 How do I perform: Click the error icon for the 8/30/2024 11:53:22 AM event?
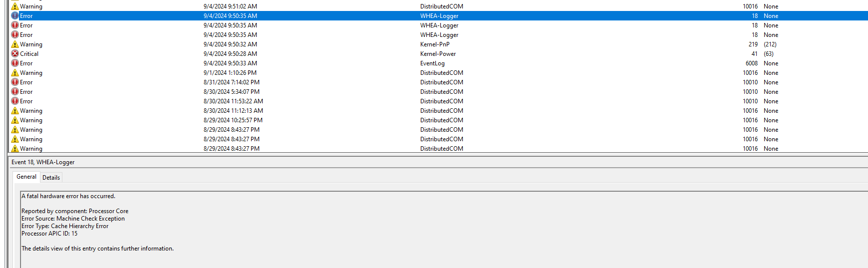15,101
